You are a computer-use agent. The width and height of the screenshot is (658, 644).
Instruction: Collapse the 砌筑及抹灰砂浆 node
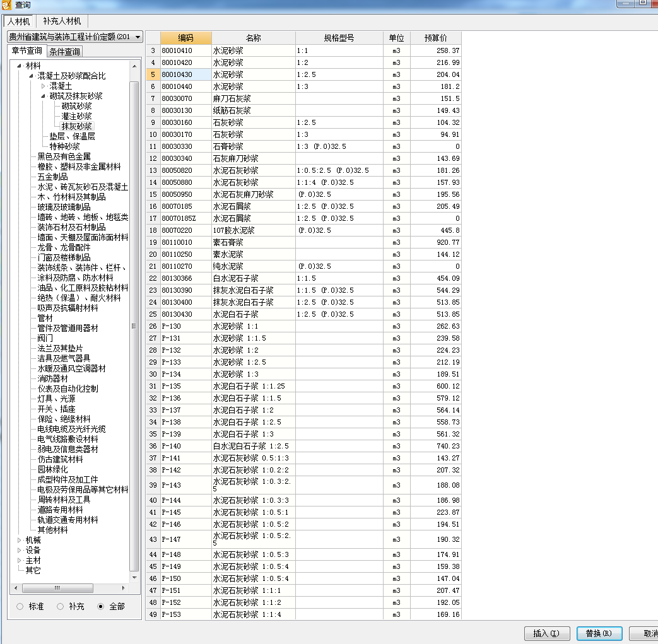(43, 96)
